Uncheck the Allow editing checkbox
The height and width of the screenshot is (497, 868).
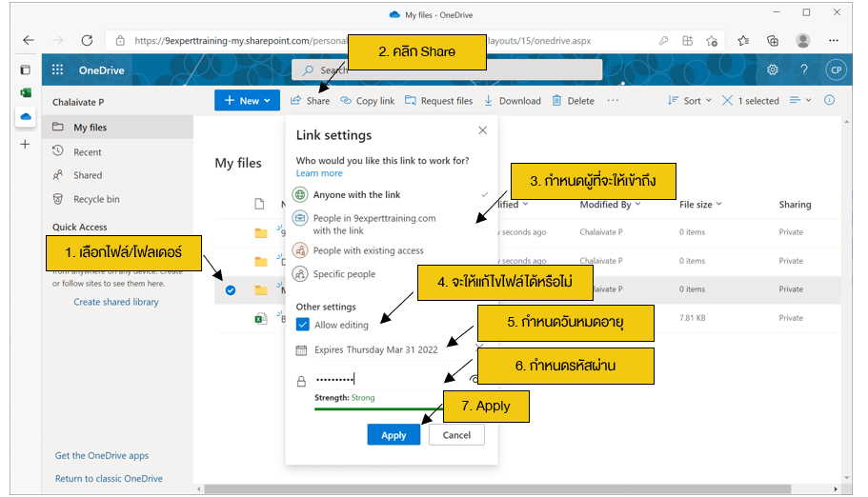(302, 325)
